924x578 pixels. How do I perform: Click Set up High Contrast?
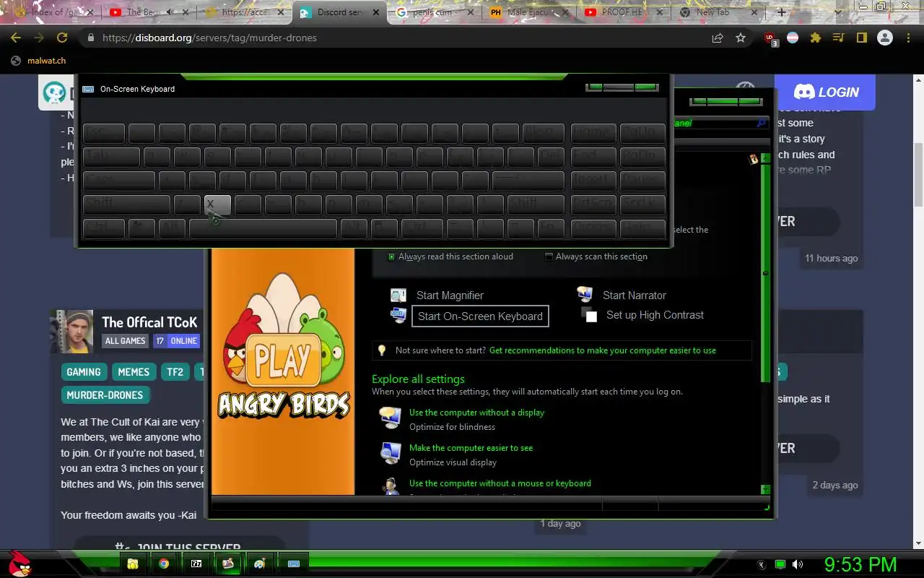655,315
